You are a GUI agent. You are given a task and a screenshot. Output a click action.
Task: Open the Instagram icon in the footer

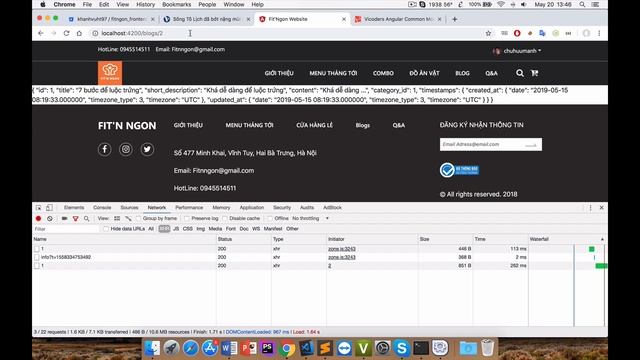[x=126, y=149]
